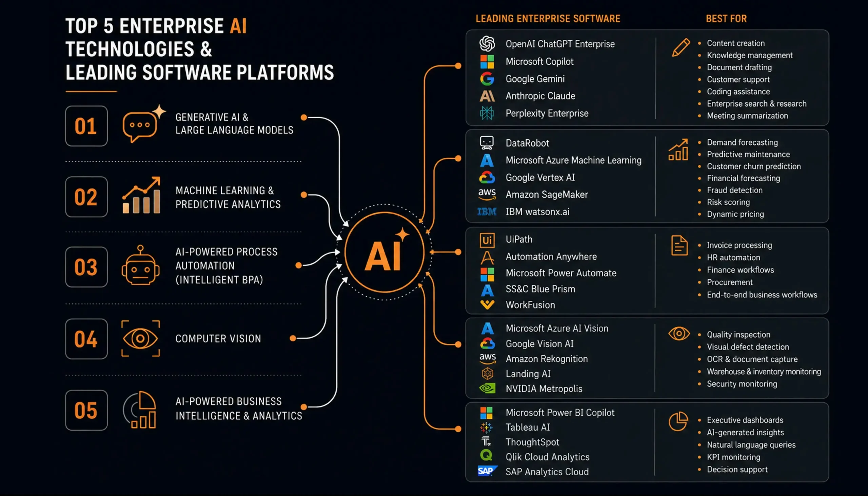Click the Google Cloud logo beside Vision AI

pos(488,344)
